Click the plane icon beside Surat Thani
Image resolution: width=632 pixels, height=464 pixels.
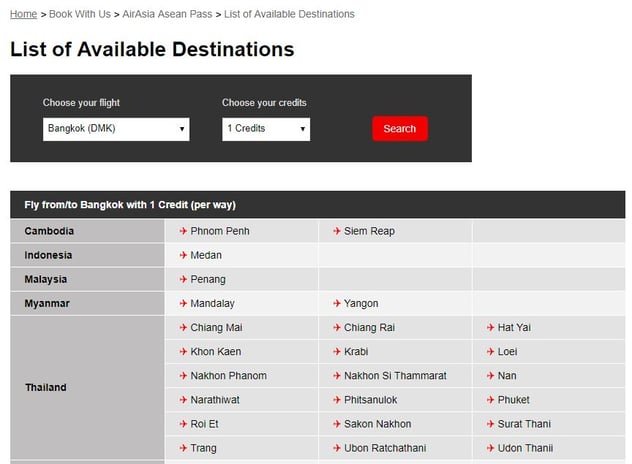(491, 424)
